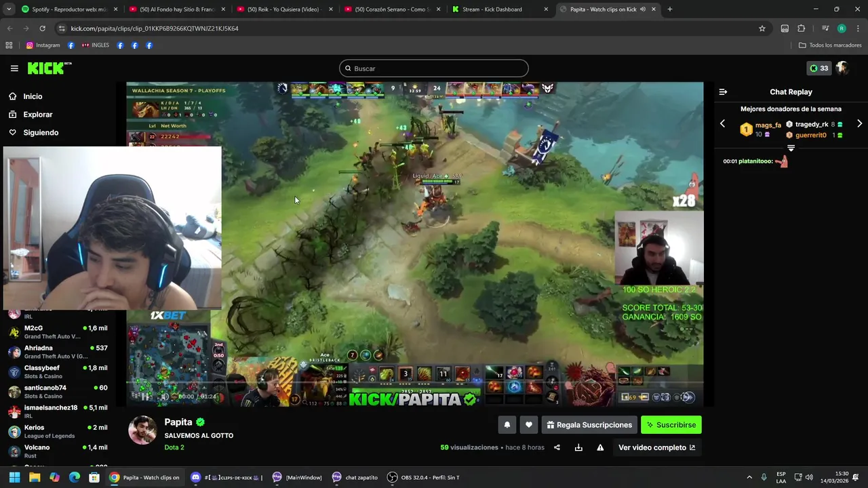The height and width of the screenshot is (488, 868).
Task: Bookmark this page with star icon
Action: click(762, 28)
